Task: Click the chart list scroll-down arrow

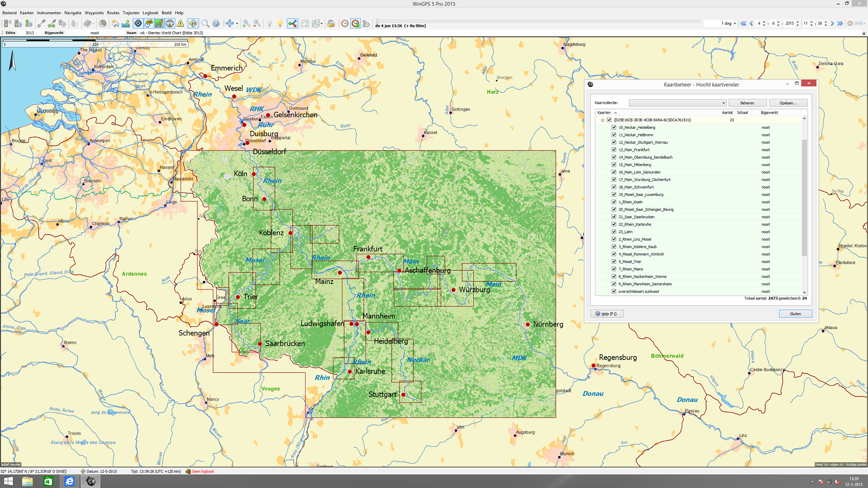Action: pos(804,292)
